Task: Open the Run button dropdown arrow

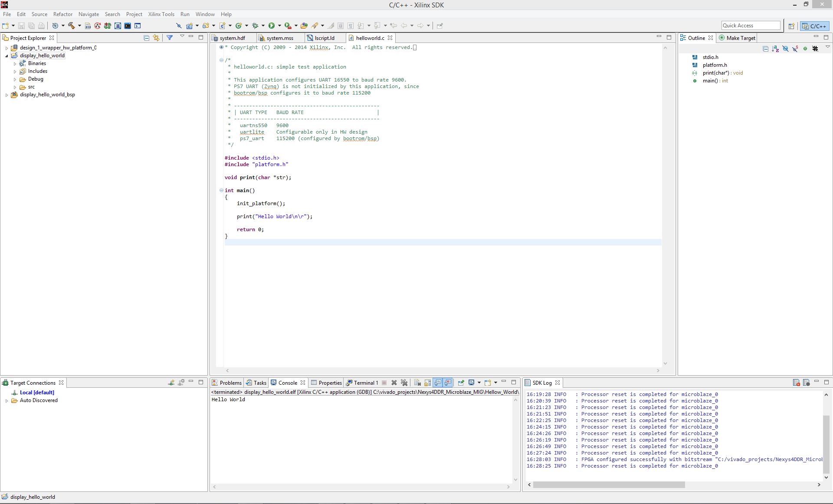Action: [279, 26]
